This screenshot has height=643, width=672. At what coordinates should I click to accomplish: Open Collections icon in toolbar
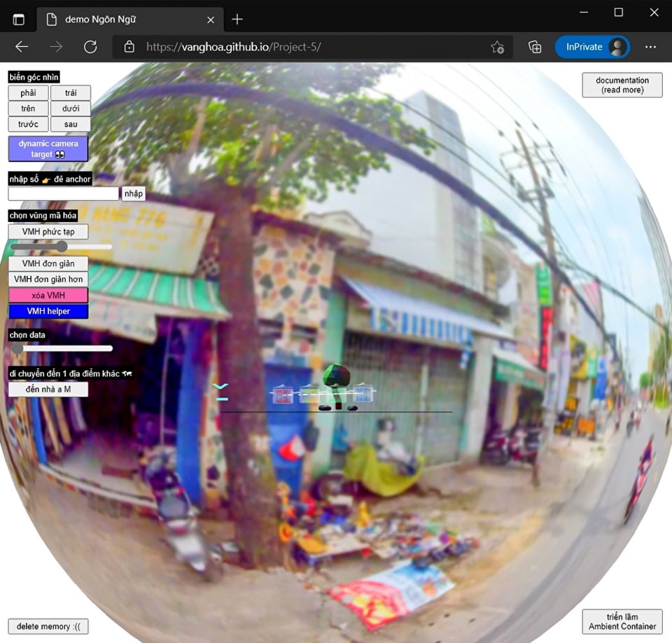[x=534, y=47]
